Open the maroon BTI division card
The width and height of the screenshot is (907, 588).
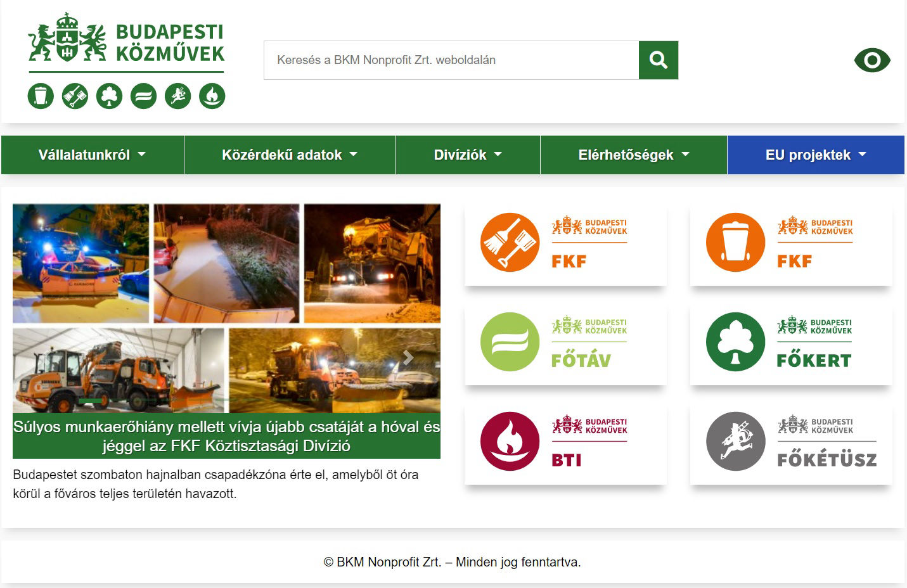click(565, 442)
